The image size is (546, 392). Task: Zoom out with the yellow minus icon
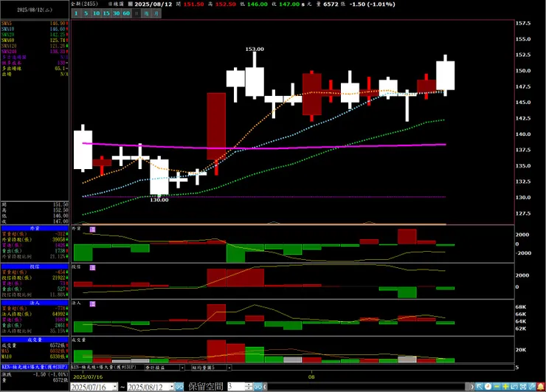coord(497,386)
